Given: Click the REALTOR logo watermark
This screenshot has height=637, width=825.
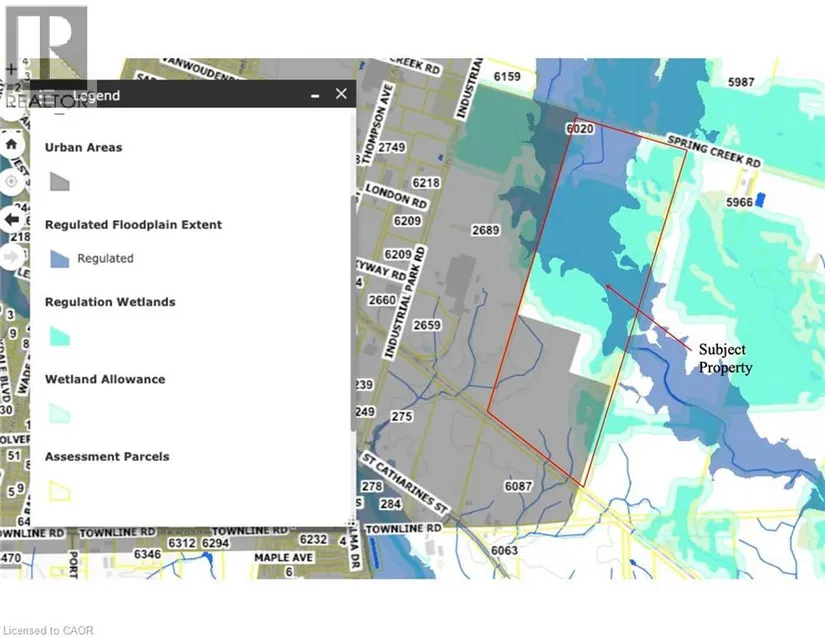Looking at the screenshot, I should coord(45,55).
